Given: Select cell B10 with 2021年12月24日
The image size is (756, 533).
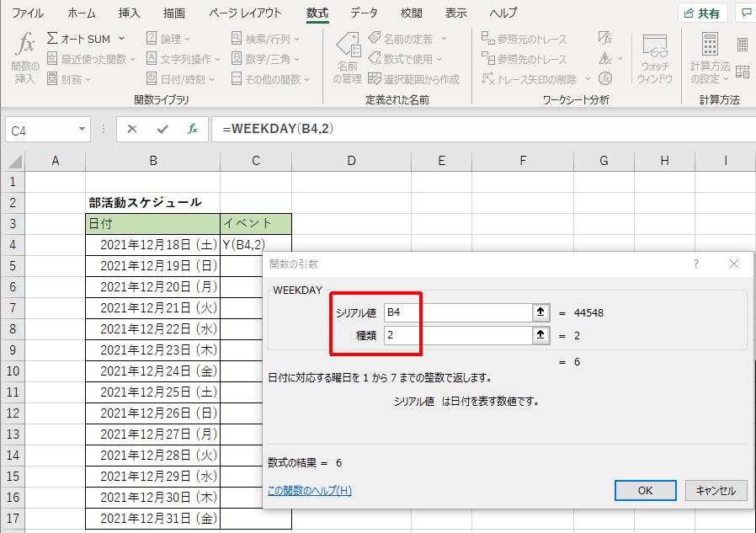Looking at the screenshot, I should coord(152,370).
